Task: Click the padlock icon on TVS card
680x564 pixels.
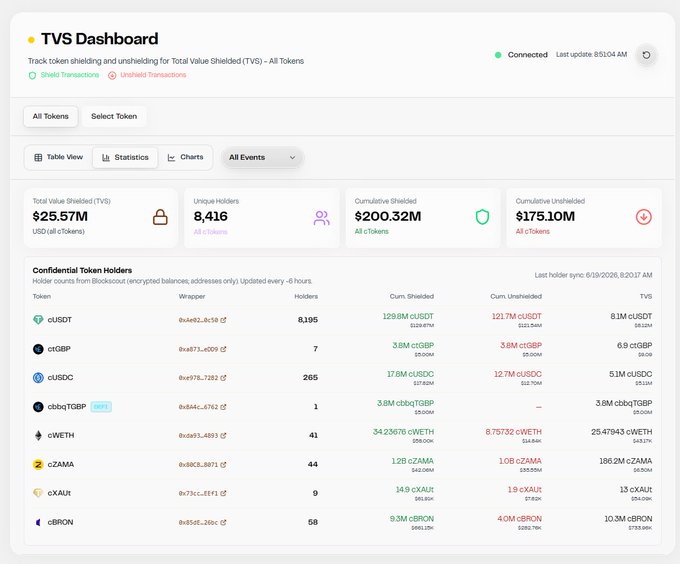Action: coord(160,217)
